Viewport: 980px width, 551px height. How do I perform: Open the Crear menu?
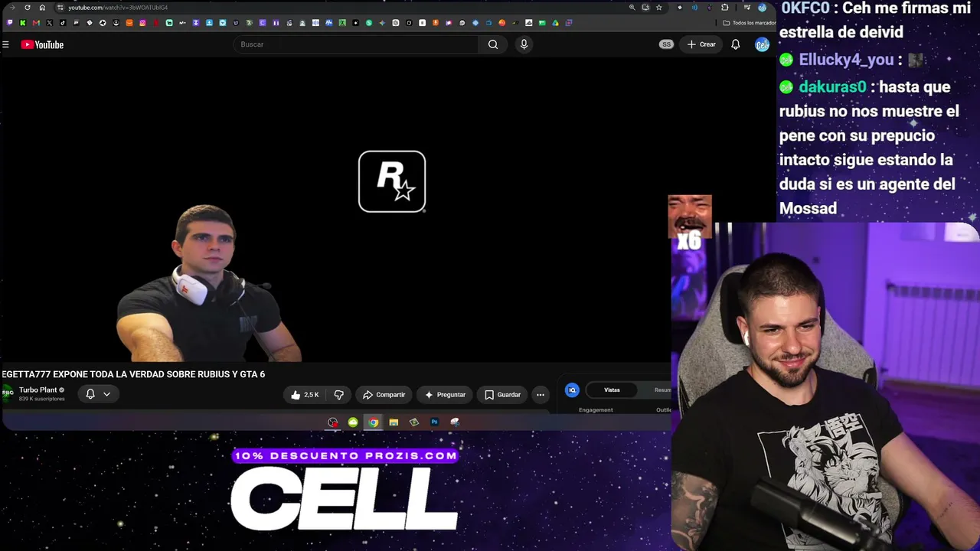[701, 44]
